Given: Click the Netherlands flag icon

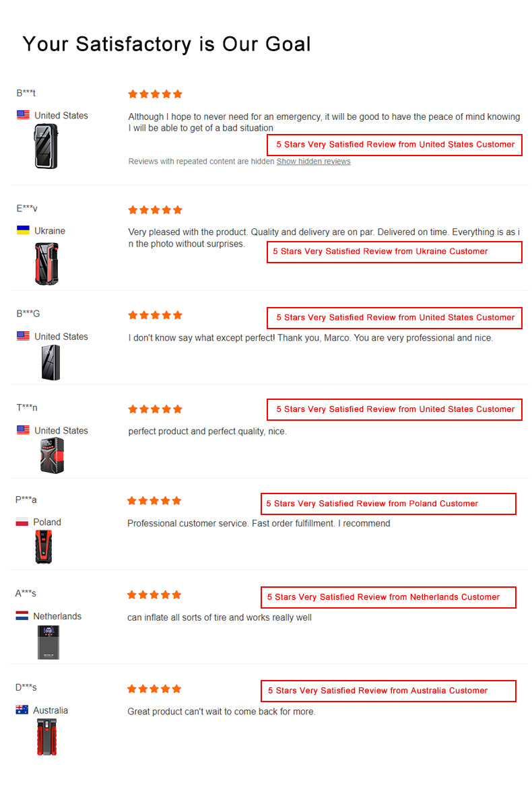Looking at the screenshot, I should 22,616.
